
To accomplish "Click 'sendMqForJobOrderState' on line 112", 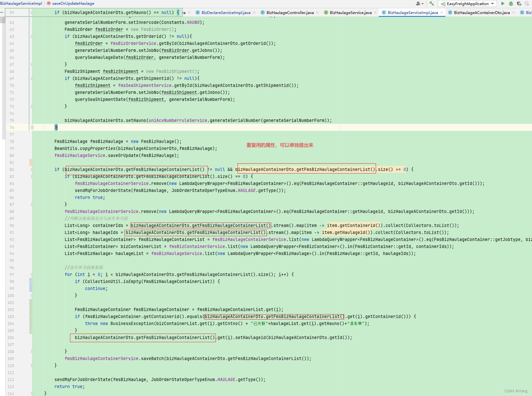I will pyautogui.click(x=82, y=379).
